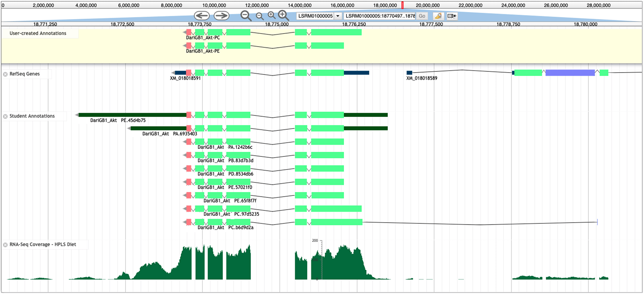Click the Go button
The width and height of the screenshot is (644, 294).
(422, 16)
